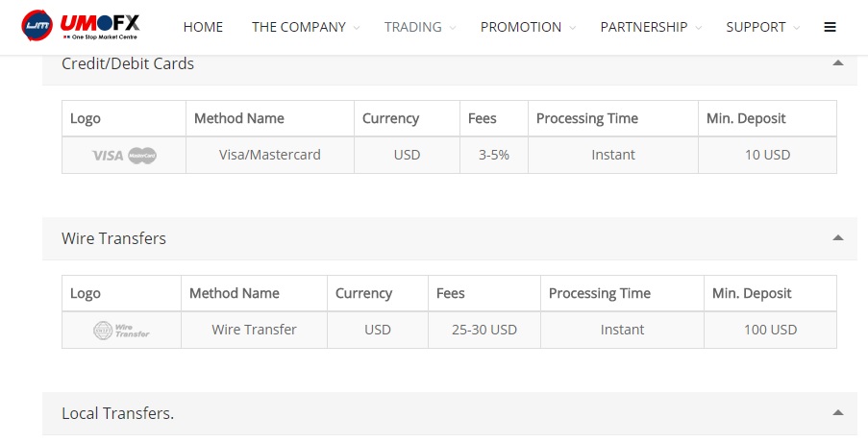868x443 pixels.
Task: Select the Wire Transfer method name cell
Action: [254, 330]
